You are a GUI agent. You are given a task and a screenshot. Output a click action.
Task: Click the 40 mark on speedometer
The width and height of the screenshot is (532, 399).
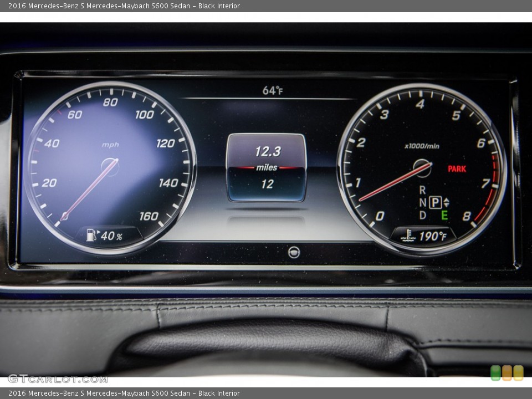[x=52, y=144]
